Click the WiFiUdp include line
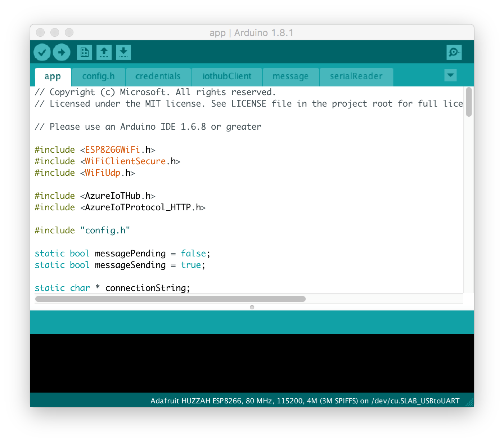Viewport: 504px width, 443px height. coord(85,173)
